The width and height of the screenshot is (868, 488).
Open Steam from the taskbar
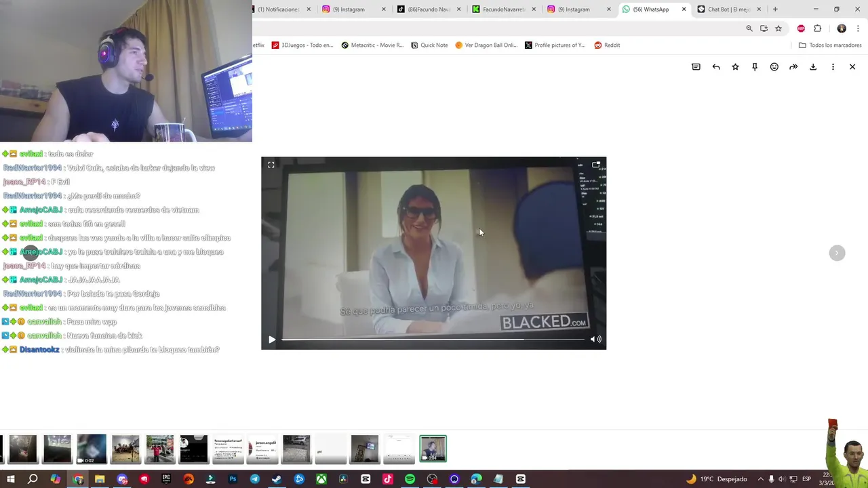coord(277,479)
